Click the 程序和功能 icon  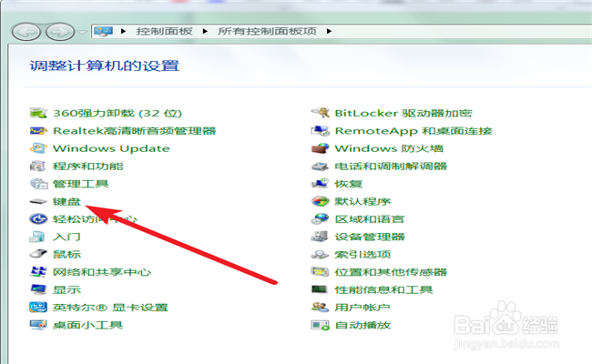[x=38, y=166]
